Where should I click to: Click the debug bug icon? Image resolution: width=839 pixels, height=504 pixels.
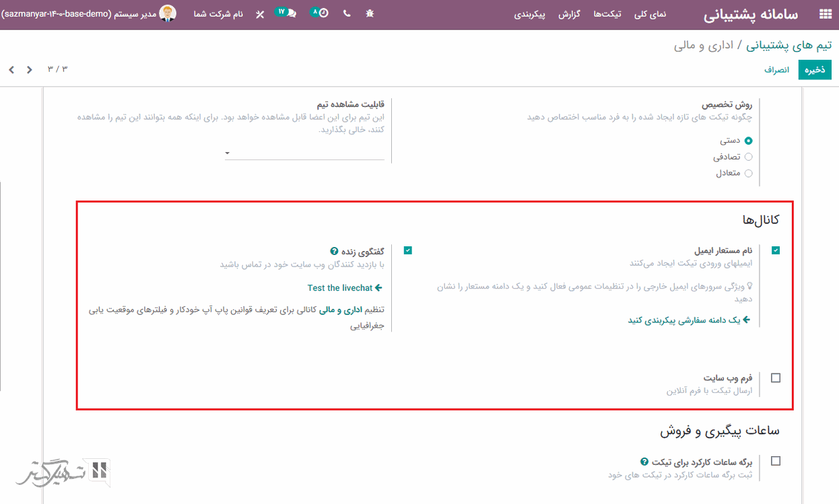(x=370, y=13)
